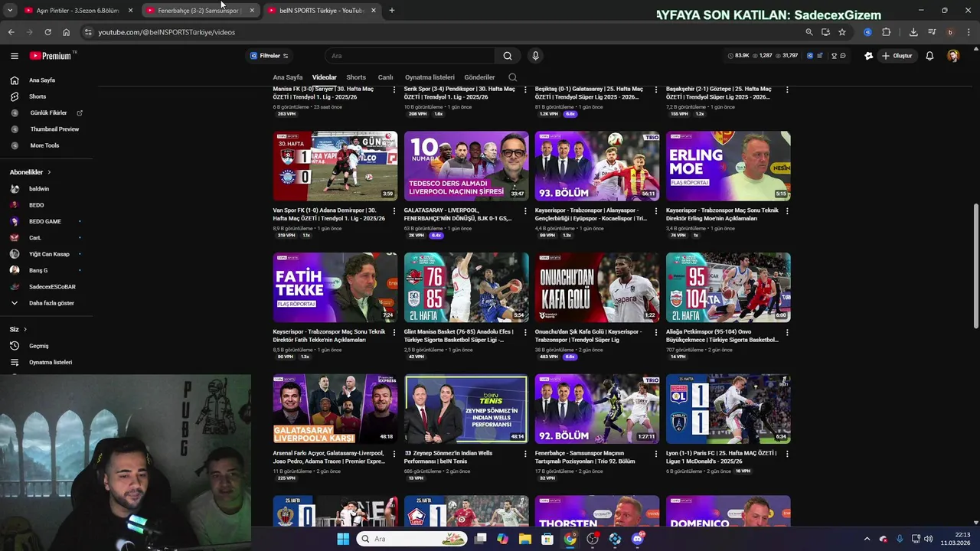Screen dimensions: 980x551
Task: Open more options for Aliağa Petkimspor video
Action: click(787, 332)
